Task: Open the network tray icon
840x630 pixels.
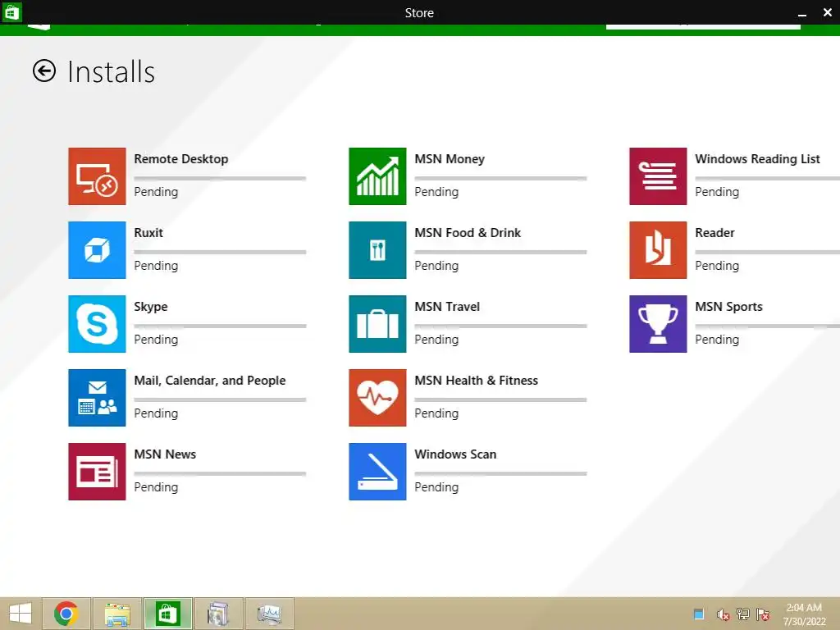Action: tap(743, 614)
